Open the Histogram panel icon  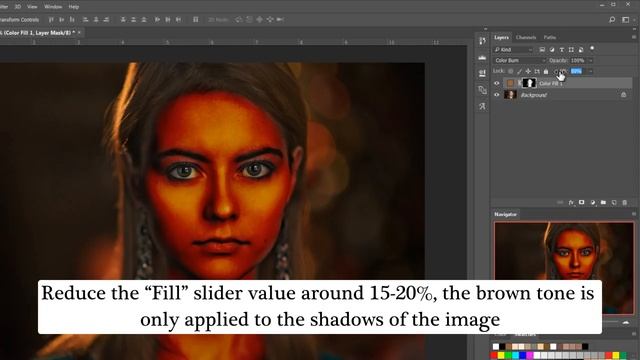pos(482,58)
